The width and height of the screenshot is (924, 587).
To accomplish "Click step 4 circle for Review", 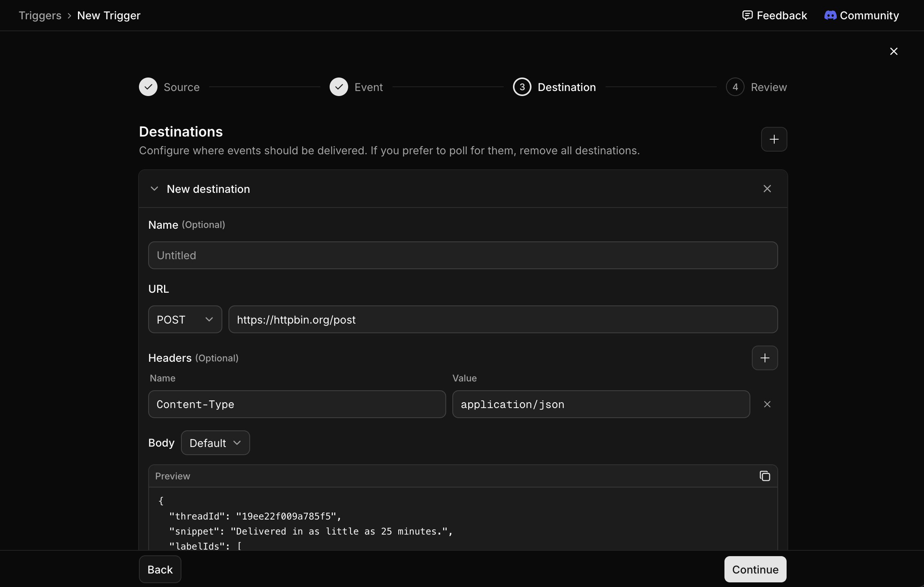I will click(735, 87).
